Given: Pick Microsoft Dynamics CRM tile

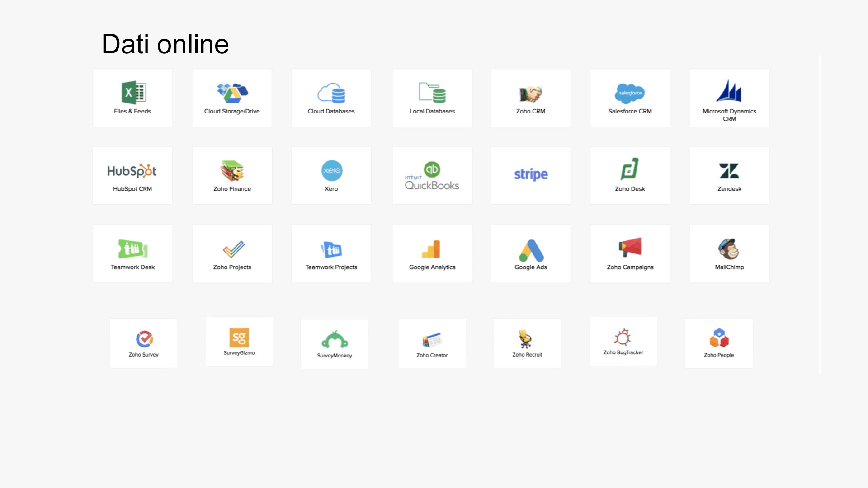Looking at the screenshot, I should [x=729, y=98].
